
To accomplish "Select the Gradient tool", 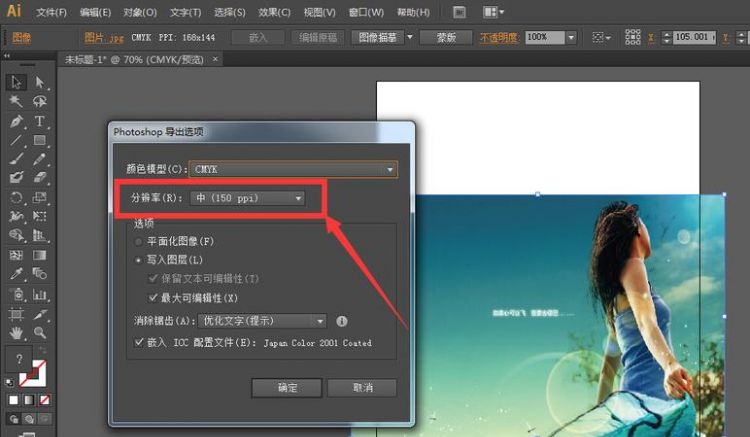I will [40, 255].
